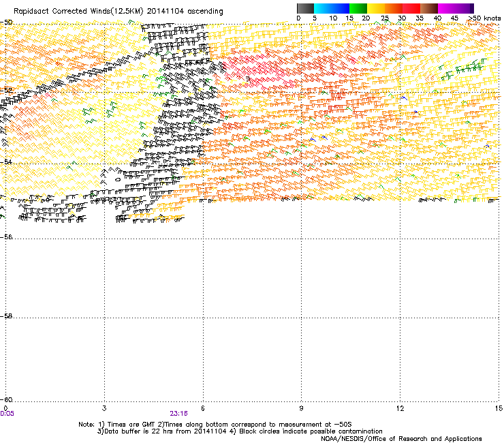The height and width of the screenshot is (443, 504).
Task: Click the green 15-20 knots legend swatch
Action: [x=358, y=8]
